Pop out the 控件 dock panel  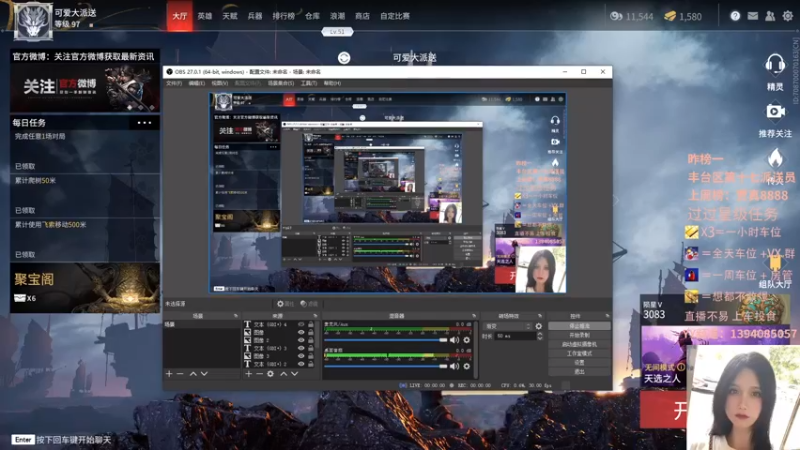tap(607, 316)
